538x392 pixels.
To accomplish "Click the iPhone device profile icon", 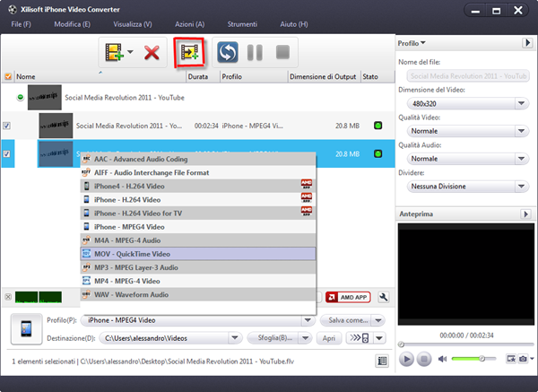I will click(x=26, y=329).
